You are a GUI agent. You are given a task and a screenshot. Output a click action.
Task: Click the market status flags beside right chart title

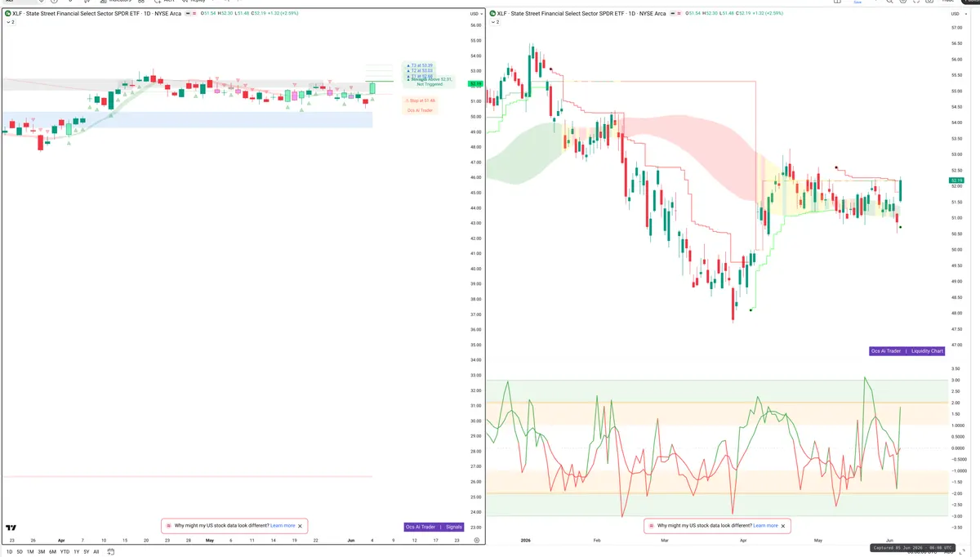[x=675, y=14]
